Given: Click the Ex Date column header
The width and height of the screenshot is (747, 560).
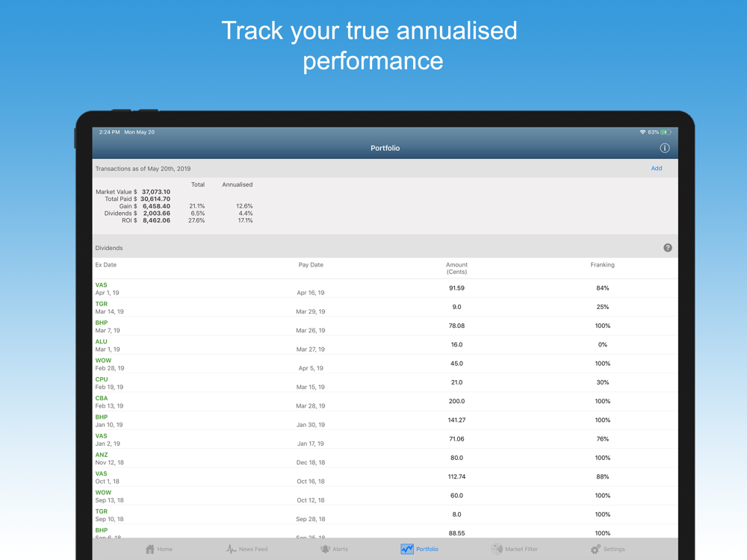Looking at the screenshot, I should [x=106, y=265].
